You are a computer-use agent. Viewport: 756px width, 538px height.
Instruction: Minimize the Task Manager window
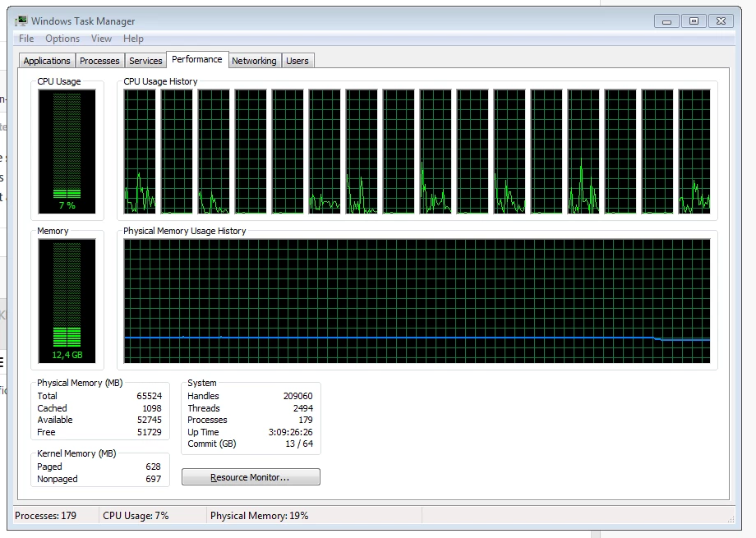(x=666, y=21)
